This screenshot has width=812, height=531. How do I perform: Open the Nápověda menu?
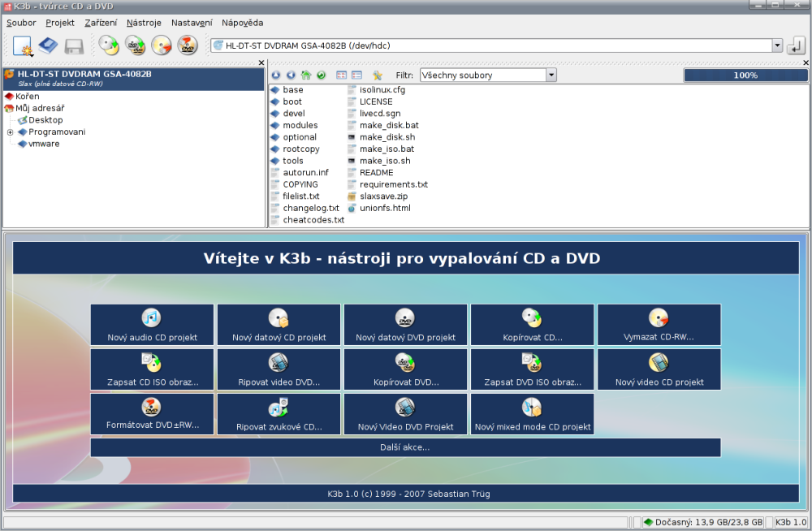coord(242,23)
